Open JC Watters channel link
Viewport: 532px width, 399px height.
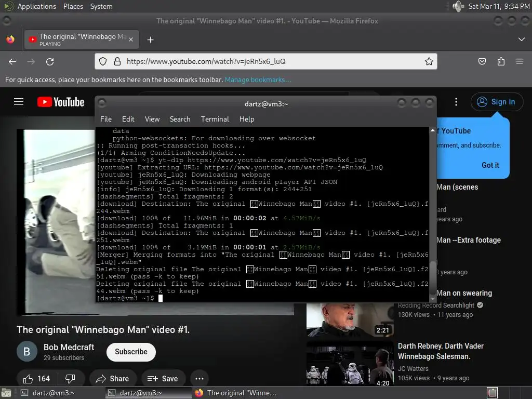point(413,368)
